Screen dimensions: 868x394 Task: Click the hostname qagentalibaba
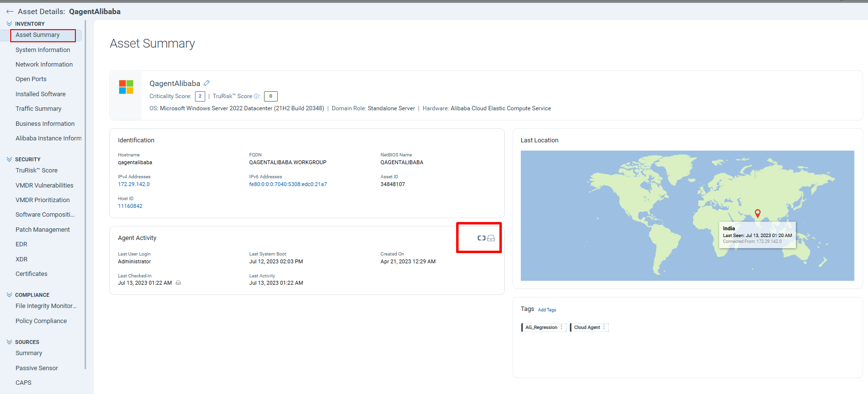coord(135,162)
